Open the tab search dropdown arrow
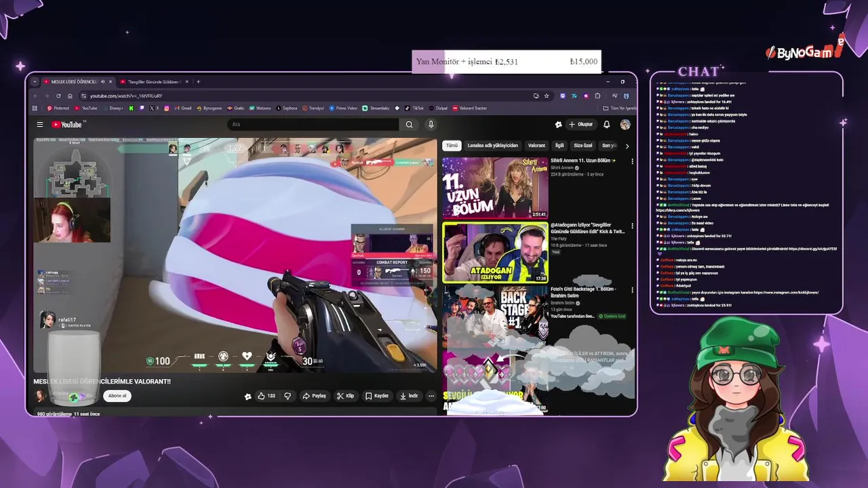Screen dimensions: 868x488 click(35, 82)
